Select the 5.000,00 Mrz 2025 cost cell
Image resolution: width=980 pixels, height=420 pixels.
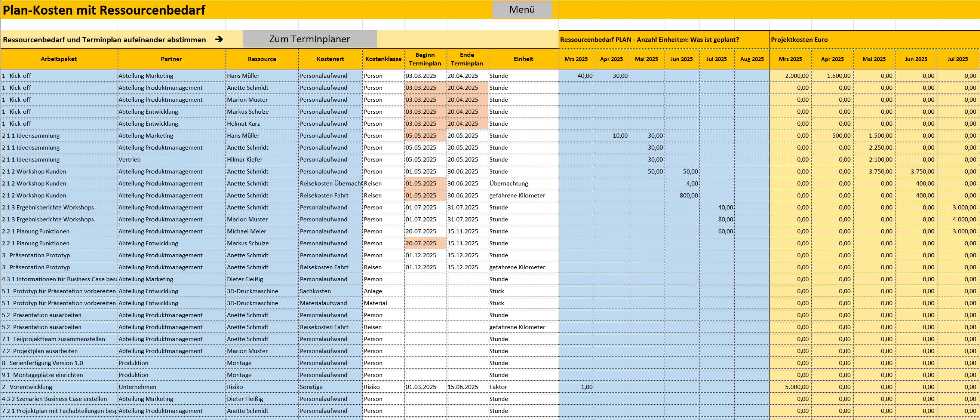pyautogui.click(x=790, y=387)
